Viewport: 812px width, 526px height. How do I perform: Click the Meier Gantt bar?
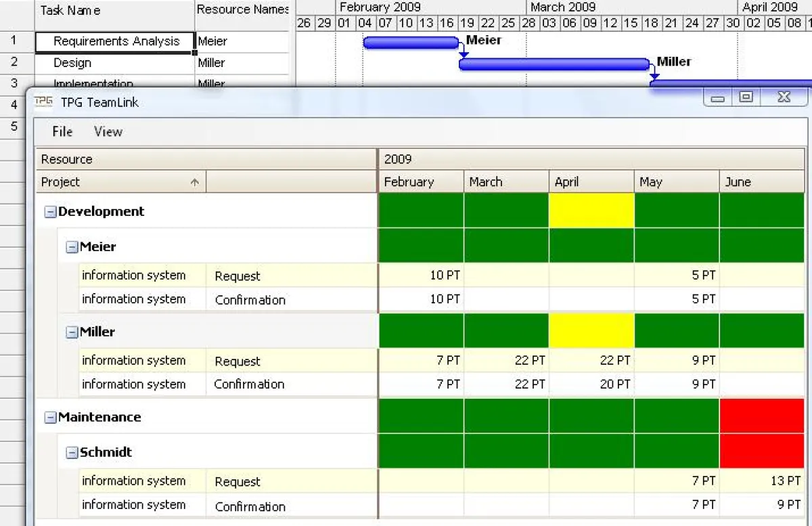coord(411,43)
